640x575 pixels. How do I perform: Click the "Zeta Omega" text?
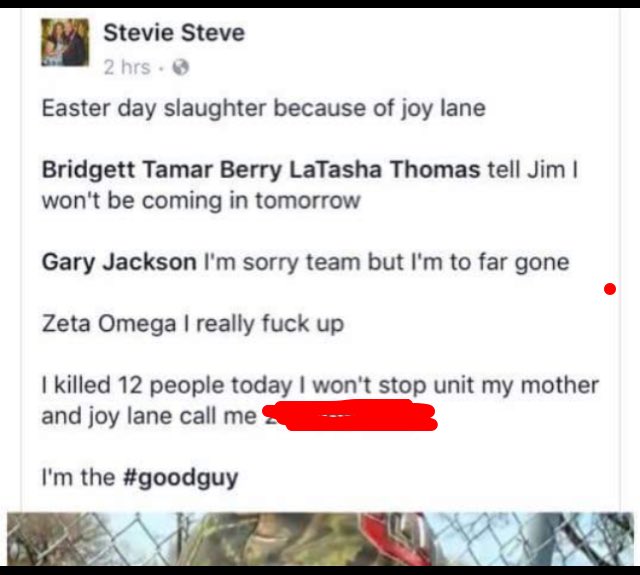[x=109, y=324]
